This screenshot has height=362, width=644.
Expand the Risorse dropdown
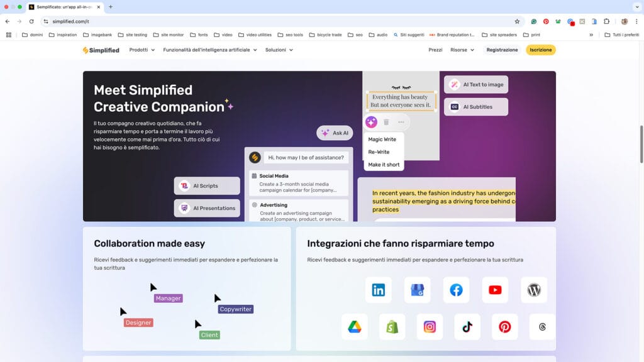click(x=462, y=50)
